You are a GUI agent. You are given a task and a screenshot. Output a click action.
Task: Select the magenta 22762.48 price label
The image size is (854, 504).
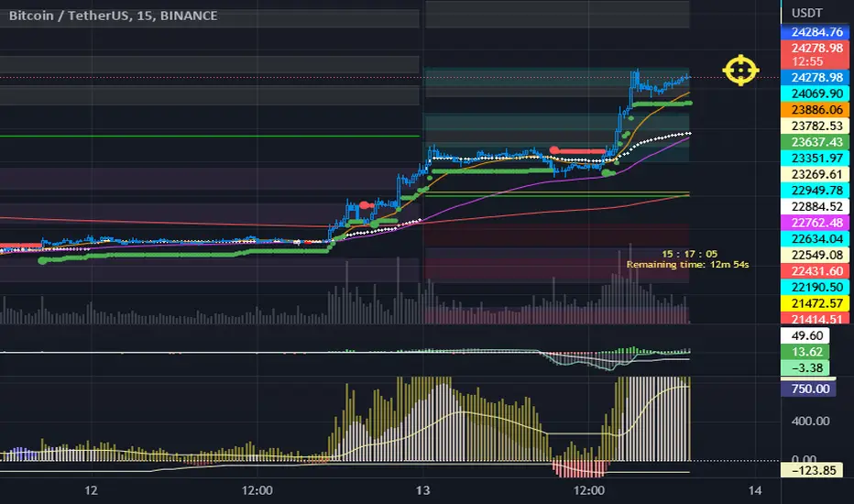click(815, 223)
